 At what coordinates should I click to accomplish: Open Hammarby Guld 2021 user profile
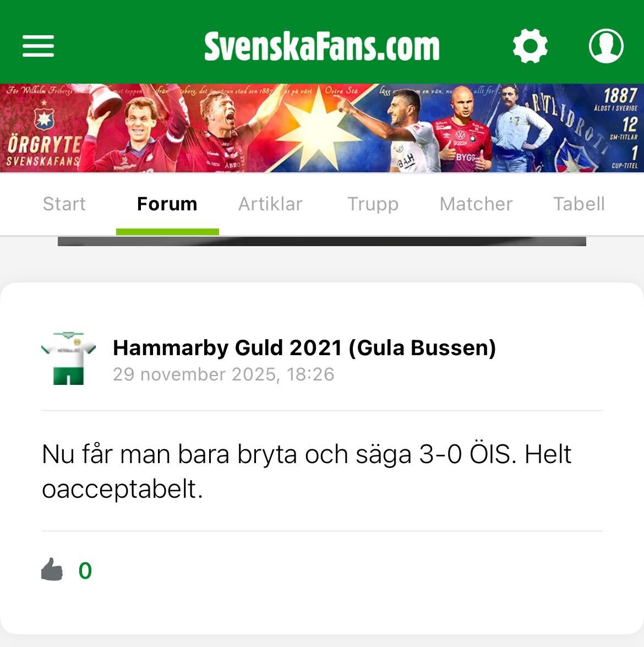(304, 347)
